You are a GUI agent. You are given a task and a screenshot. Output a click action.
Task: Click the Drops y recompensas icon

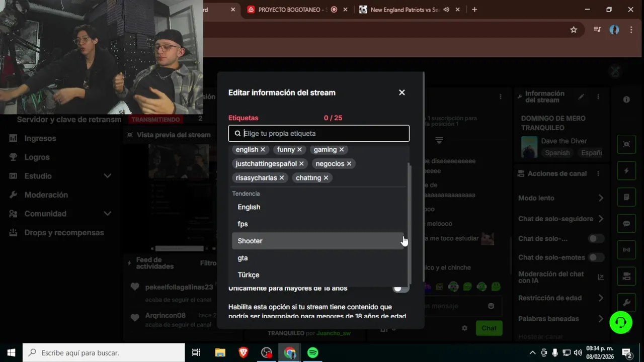13,232
